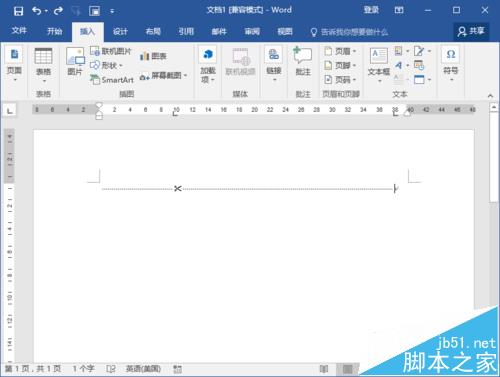The width and height of the screenshot is (500, 377).
Task: Add a comment with 批注 icon
Action: pos(303,61)
